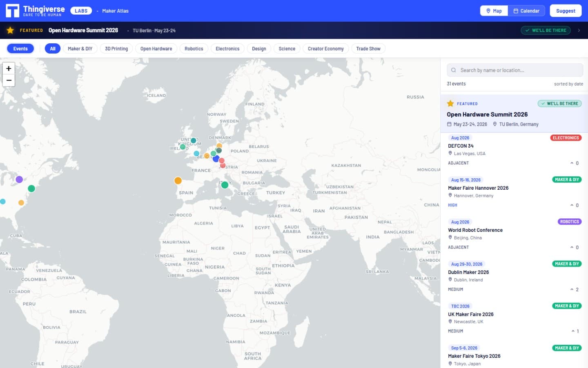Viewport: 588px width, 368px height.
Task: Upvote the DEFCON 34 event
Action: (x=575, y=163)
